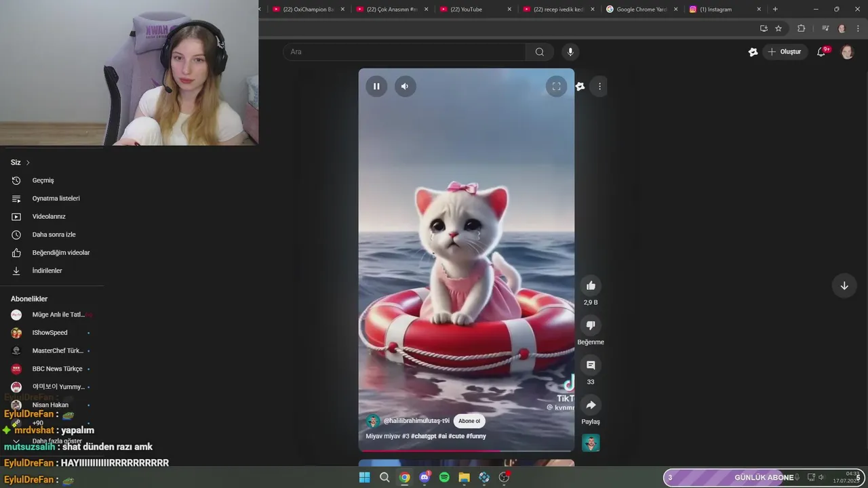Screen dimensions: 868x488
Task: Open a new Chrome tab
Action: (775, 9)
